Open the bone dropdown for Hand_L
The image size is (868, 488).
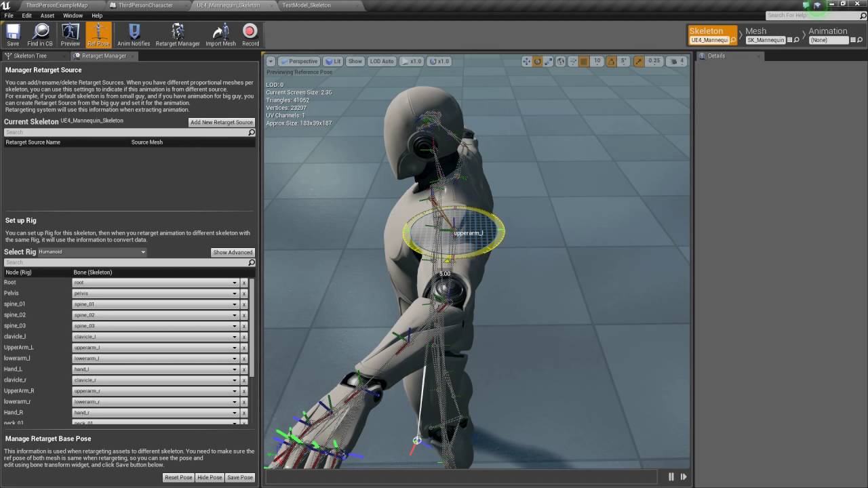155,369
